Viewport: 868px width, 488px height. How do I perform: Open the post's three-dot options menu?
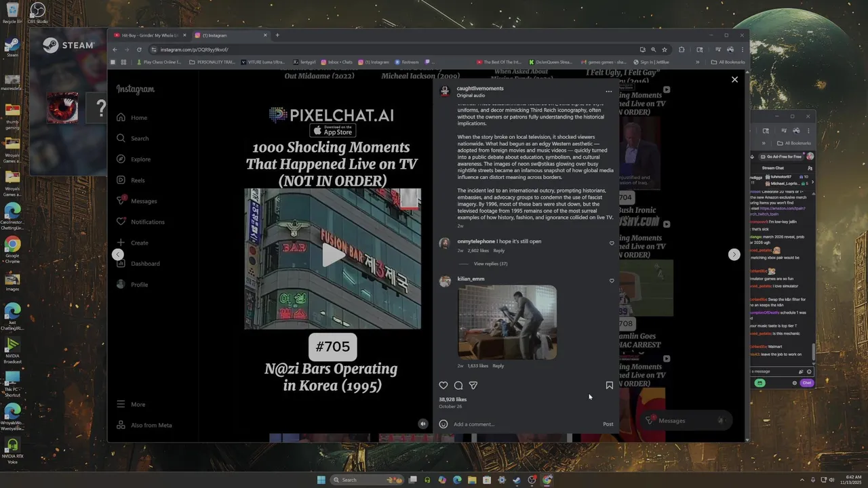pos(608,91)
